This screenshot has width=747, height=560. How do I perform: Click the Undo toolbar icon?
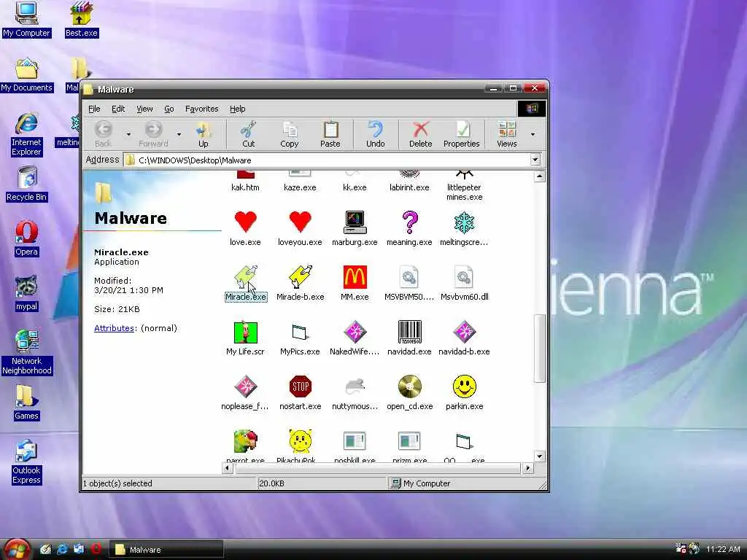click(376, 134)
